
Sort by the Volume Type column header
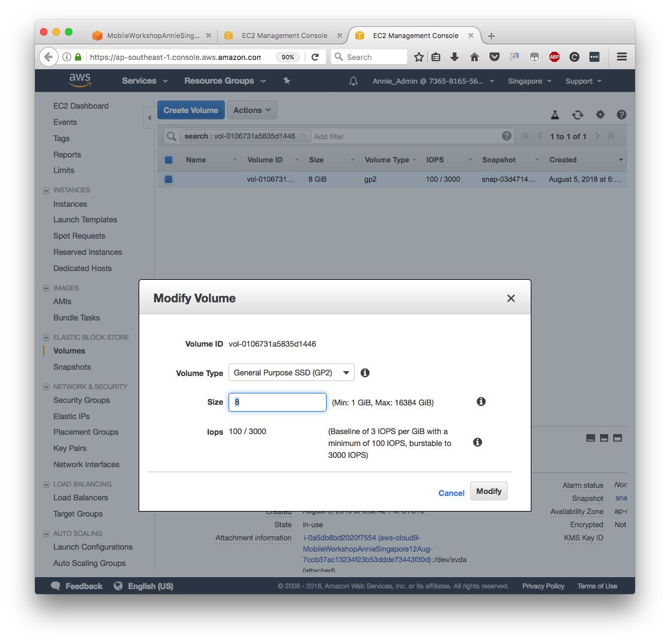tap(387, 160)
